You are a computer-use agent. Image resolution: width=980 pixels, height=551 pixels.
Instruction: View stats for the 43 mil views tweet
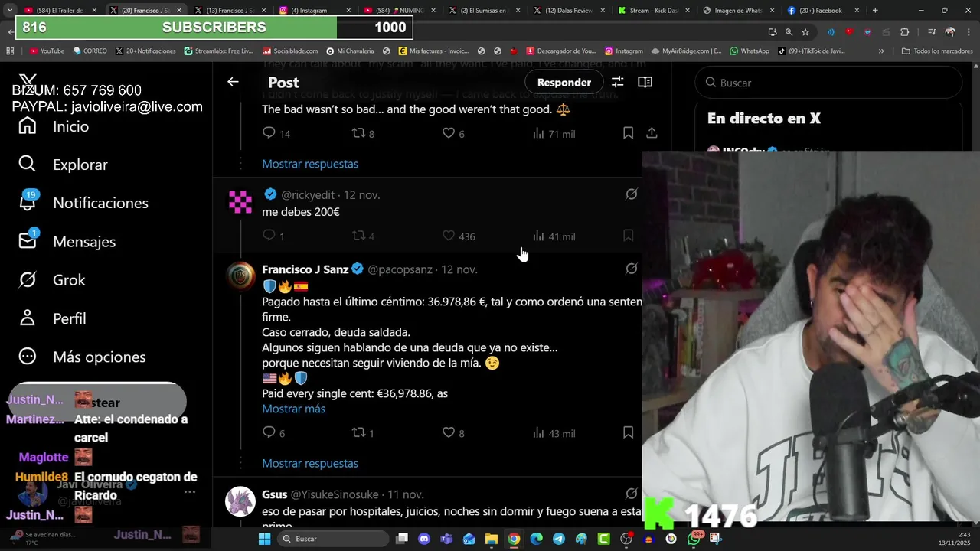tap(554, 433)
